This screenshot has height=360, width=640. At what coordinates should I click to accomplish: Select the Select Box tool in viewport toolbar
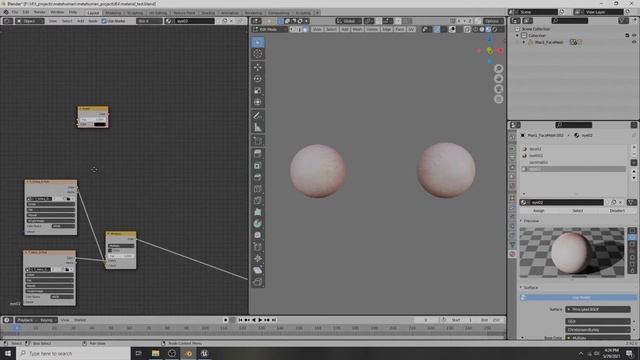tap(258, 42)
